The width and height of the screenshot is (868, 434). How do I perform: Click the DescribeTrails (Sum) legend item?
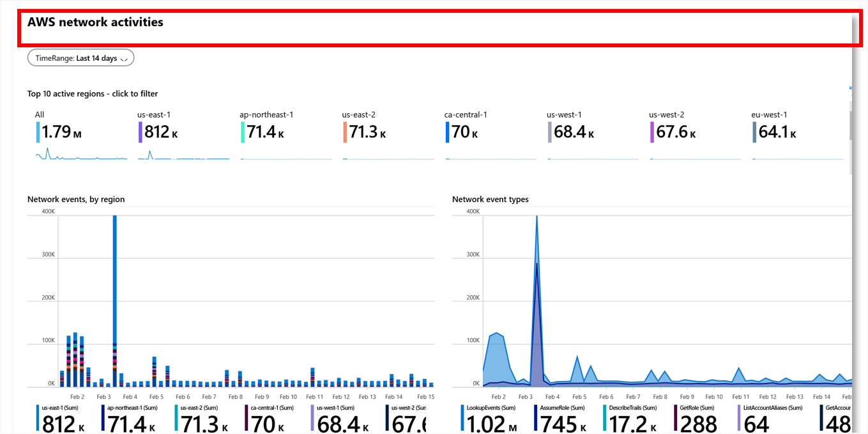click(x=629, y=419)
